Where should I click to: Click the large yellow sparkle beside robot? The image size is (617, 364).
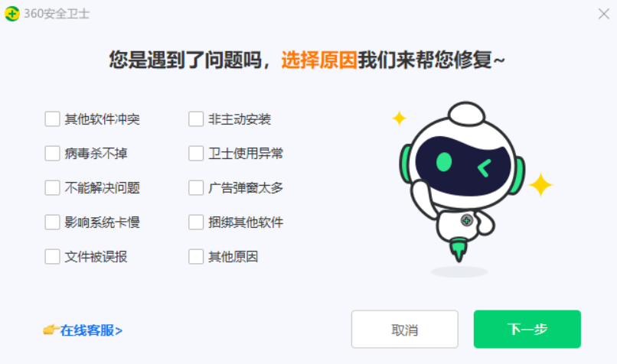coord(540,184)
